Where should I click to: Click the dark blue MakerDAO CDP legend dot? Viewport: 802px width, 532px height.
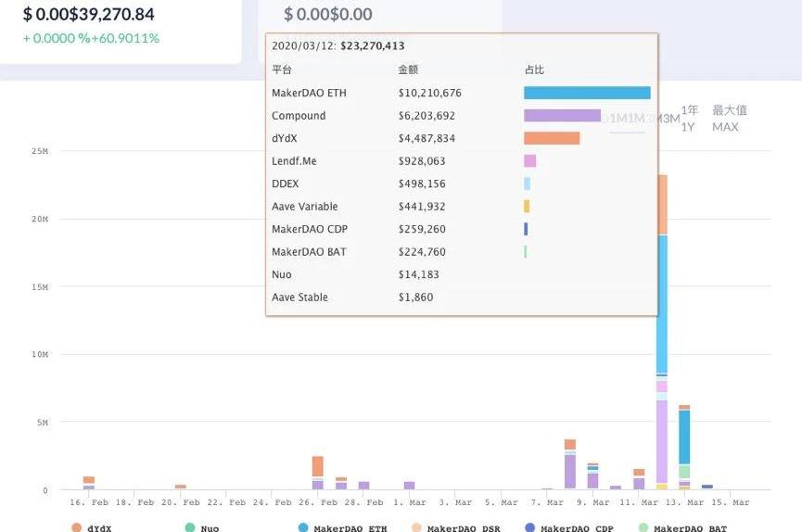530,527
